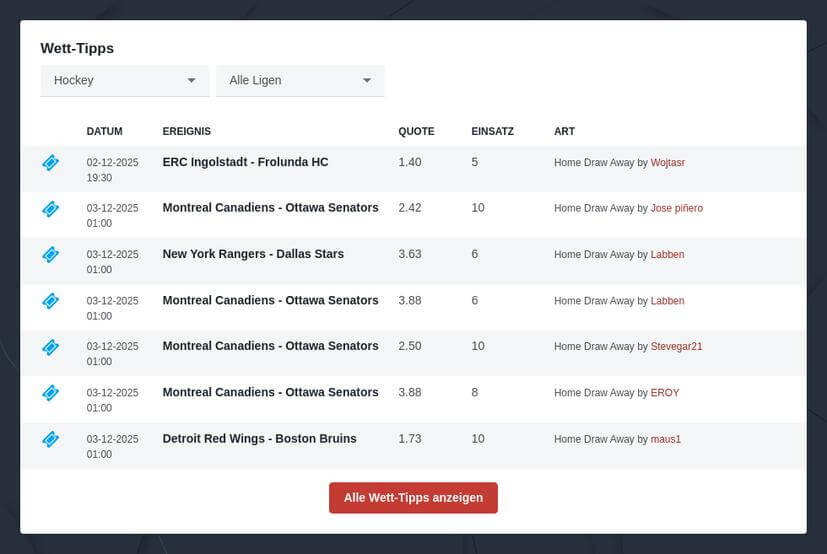Click the Quote column header

416,131
